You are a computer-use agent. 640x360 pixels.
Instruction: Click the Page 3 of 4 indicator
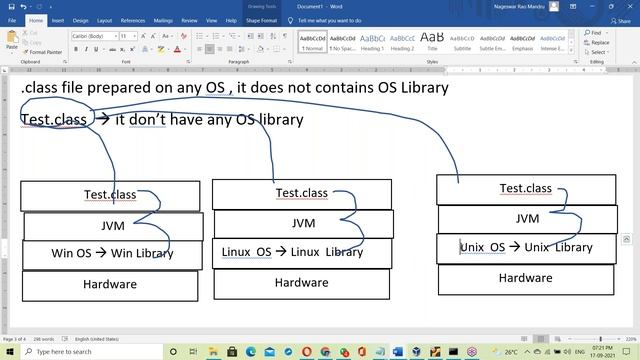(x=14, y=339)
